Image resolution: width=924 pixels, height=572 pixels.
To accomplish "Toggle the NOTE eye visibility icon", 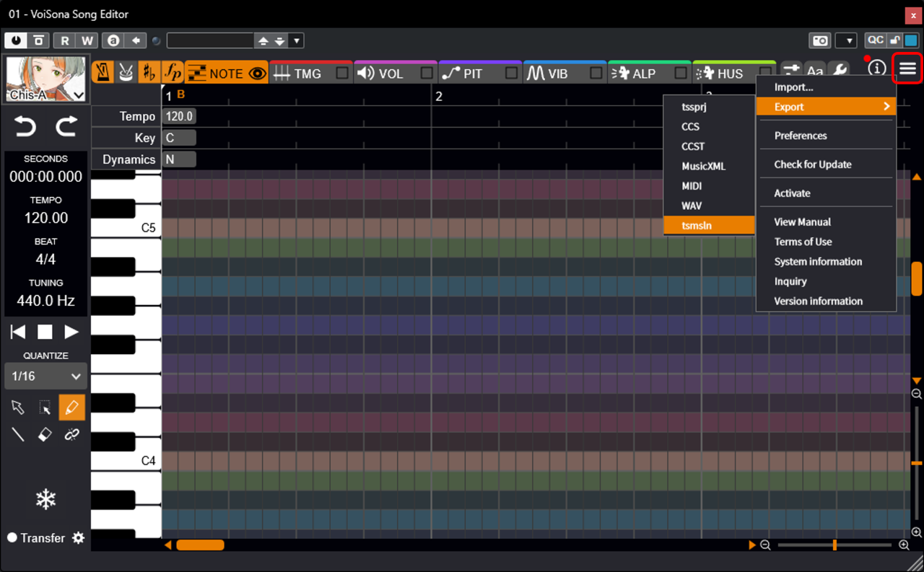I will click(258, 73).
